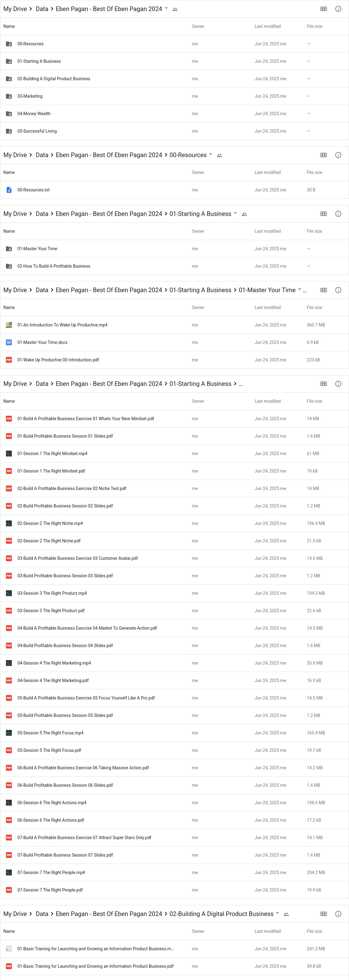
Task: Expand the ellipsis breadcrumb in the fifth section header
Action: click(241, 384)
